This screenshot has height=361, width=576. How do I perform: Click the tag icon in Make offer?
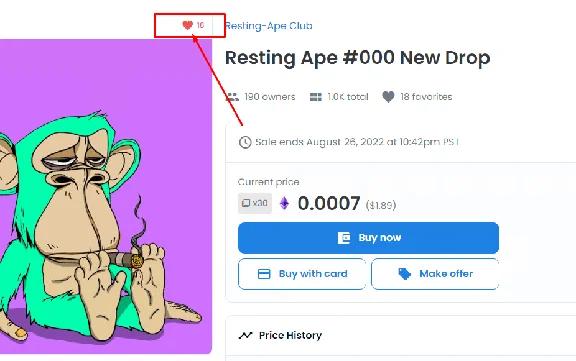(x=404, y=274)
